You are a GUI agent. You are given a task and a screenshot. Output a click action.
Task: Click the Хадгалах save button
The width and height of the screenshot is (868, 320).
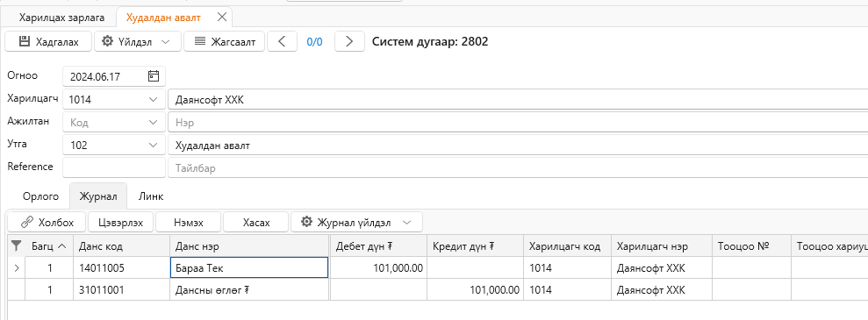[x=48, y=41]
